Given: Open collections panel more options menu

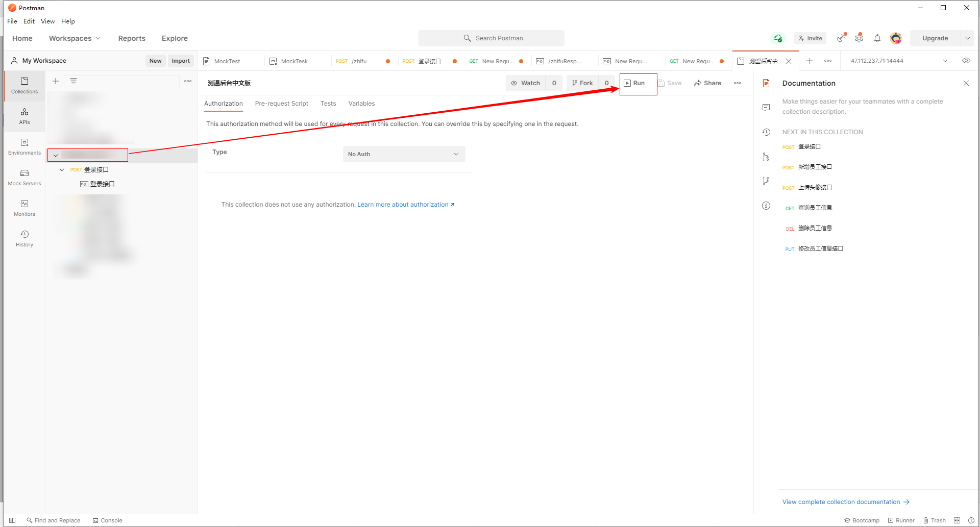Looking at the screenshot, I should click(188, 81).
